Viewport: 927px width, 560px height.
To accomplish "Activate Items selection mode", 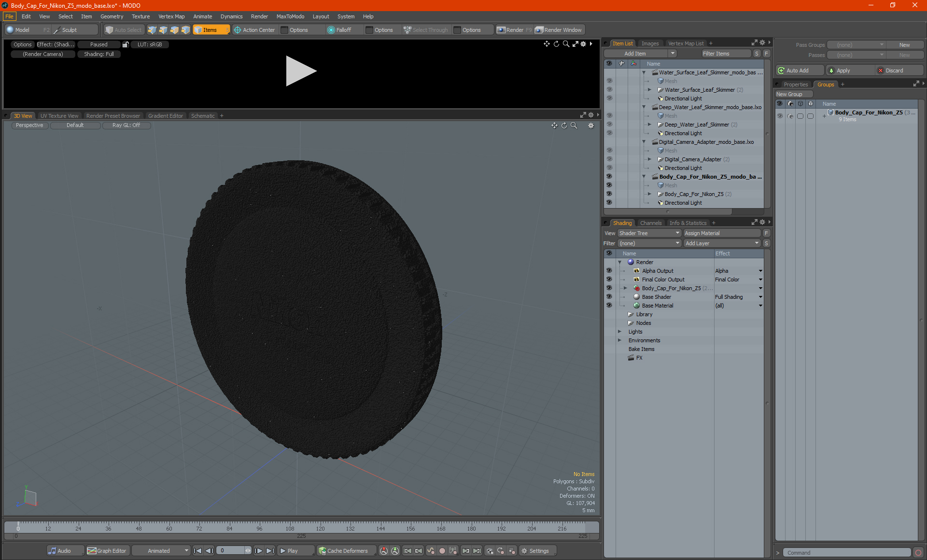I will click(211, 30).
